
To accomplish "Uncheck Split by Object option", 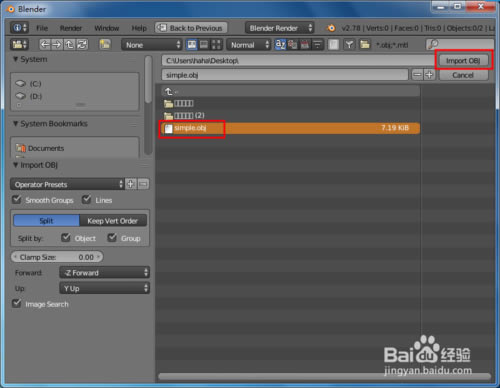I will coord(66,238).
